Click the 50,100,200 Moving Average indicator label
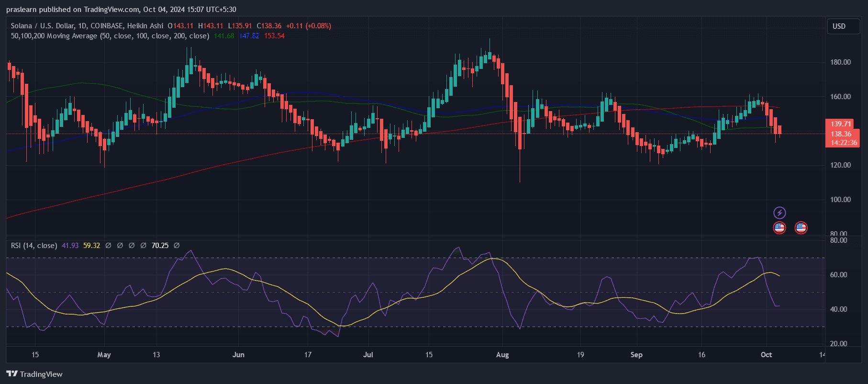 point(110,36)
